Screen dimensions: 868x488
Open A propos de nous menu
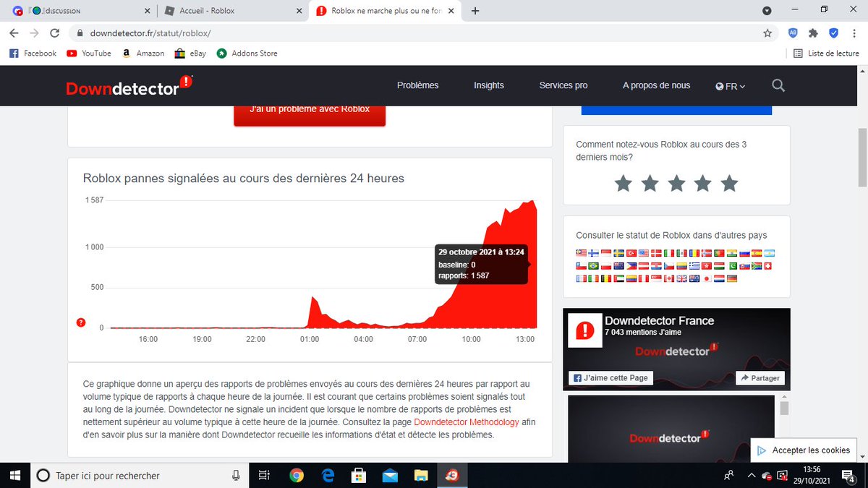[x=656, y=85]
